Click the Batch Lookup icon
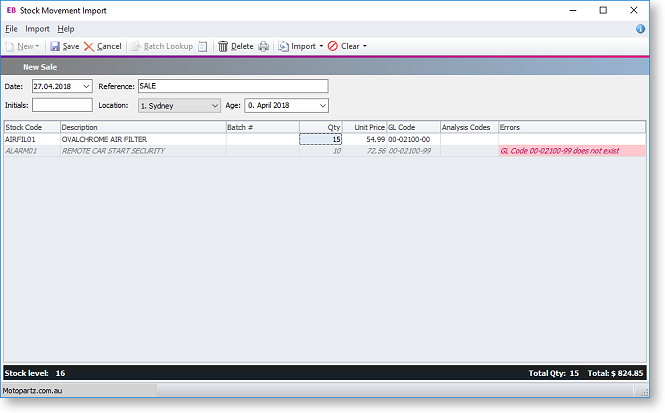 [135, 46]
